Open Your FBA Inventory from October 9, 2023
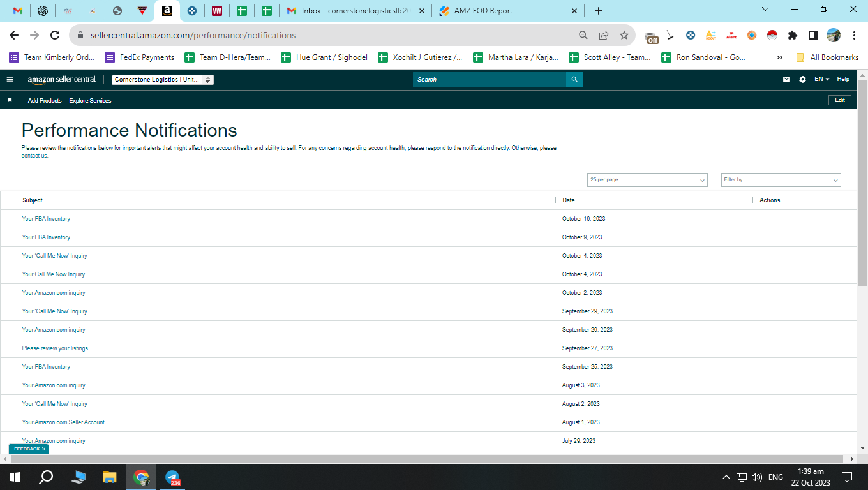This screenshot has height=490, width=868. pyautogui.click(x=46, y=237)
